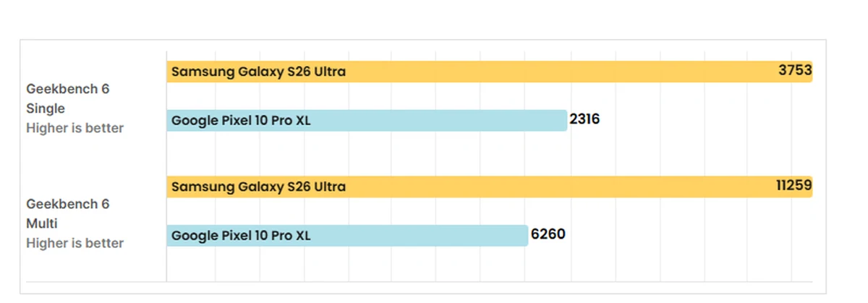Image resolution: width=868 pixels, height=303 pixels.
Task: Click "Geekbench 6" heading above Multi
Action: [x=68, y=204]
